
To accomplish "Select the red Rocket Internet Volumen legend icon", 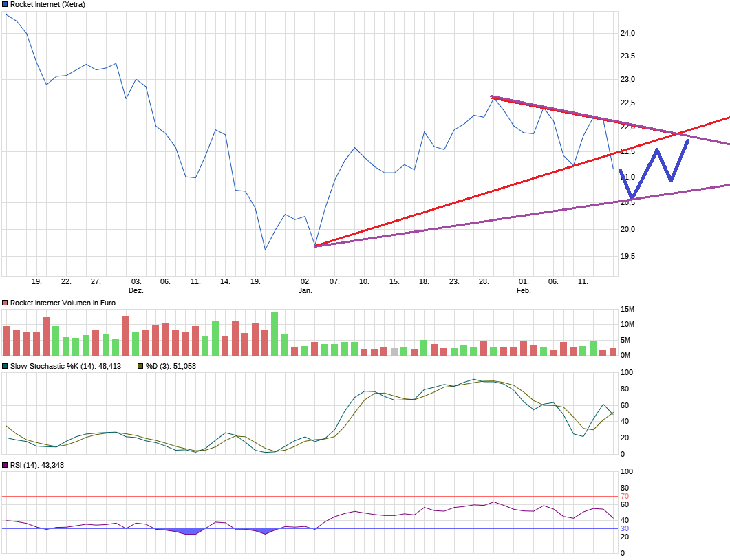I will pyautogui.click(x=5, y=301).
